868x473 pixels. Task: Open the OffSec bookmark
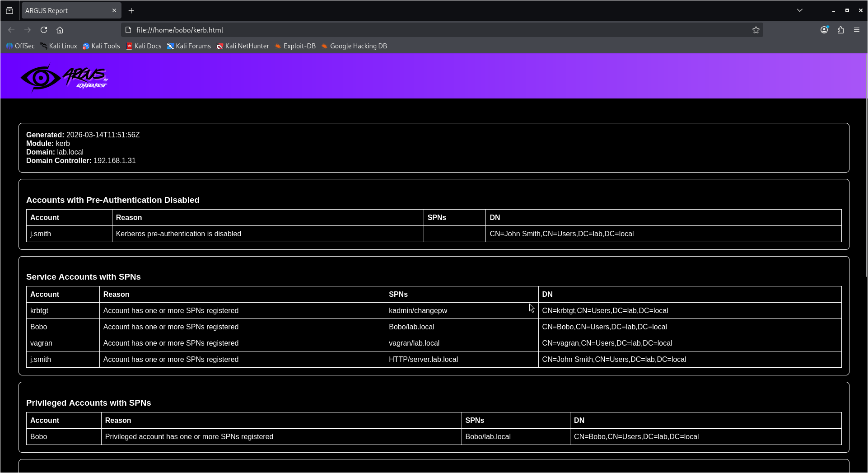tap(20, 46)
